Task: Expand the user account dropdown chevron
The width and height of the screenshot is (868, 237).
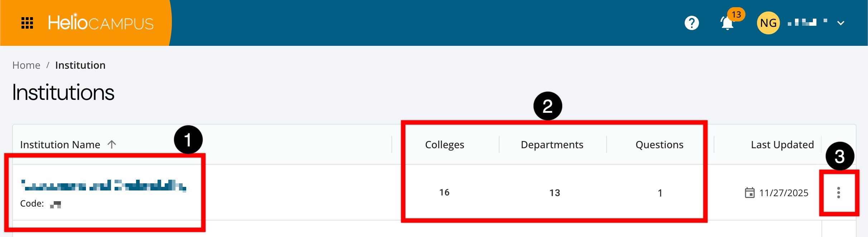Action: tap(841, 23)
